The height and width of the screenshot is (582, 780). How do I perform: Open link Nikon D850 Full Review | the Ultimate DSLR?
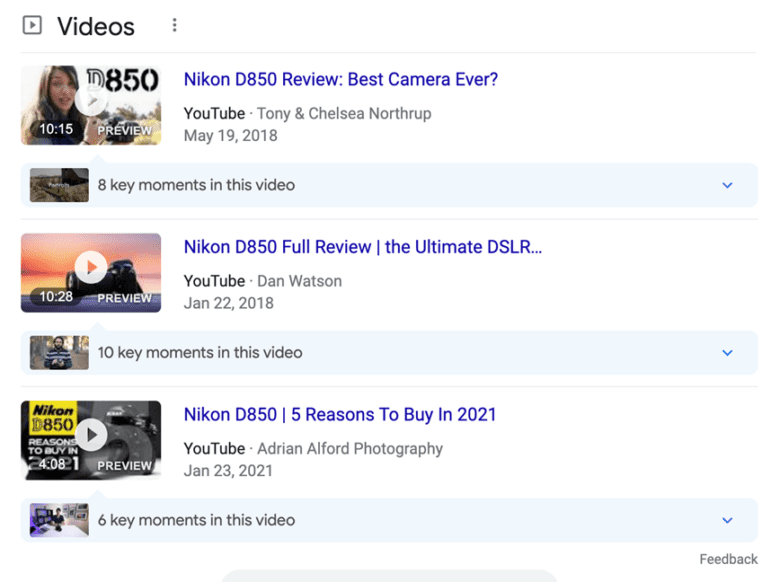(363, 247)
